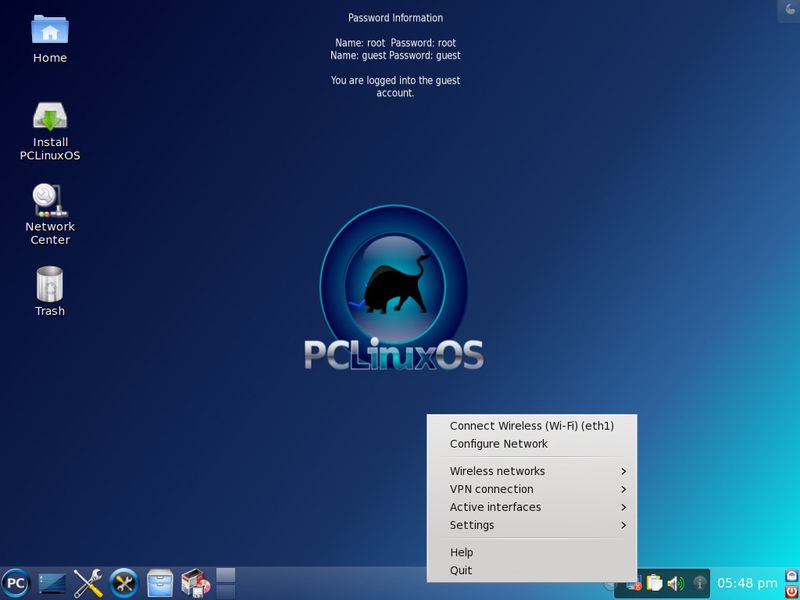800x600 pixels.
Task: Expand the VPN connection submenu
Action: pos(532,489)
